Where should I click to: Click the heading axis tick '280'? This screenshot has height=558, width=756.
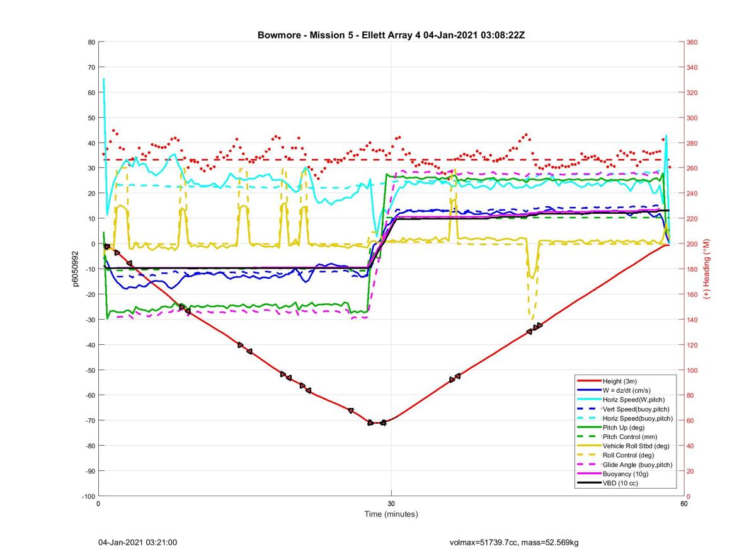(x=692, y=143)
